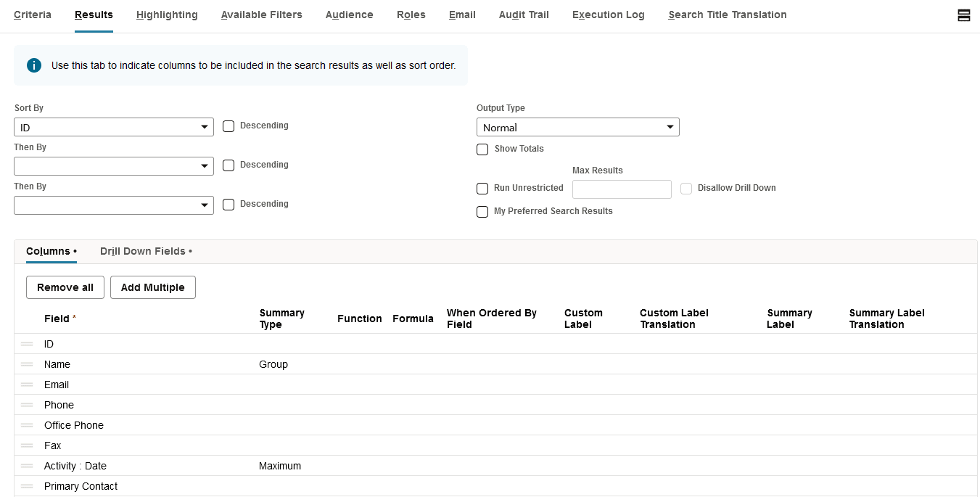Select the drag handle for Email row
980x497 pixels.
pyautogui.click(x=27, y=385)
